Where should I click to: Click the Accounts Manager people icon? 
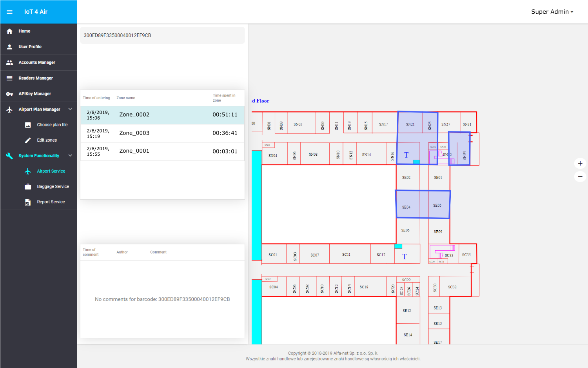[9, 62]
